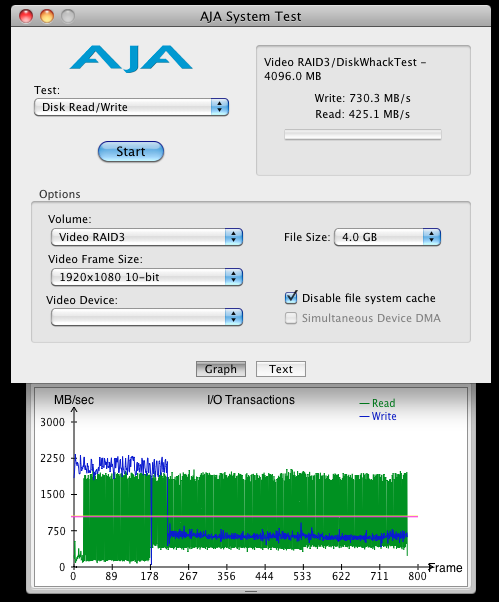Click the I/O Transactions graph title
The width and height of the screenshot is (499, 602).
click(x=251, y=400)
